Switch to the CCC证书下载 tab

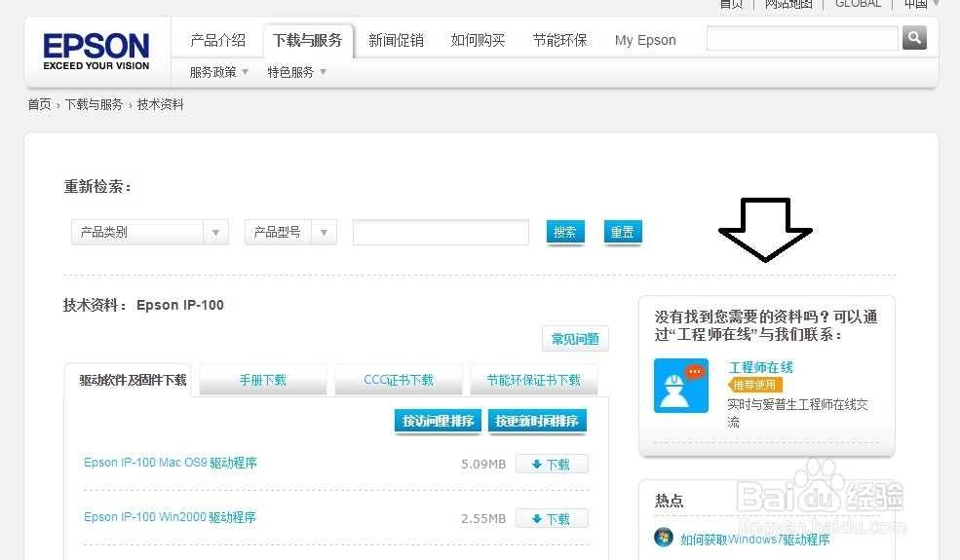click(399, 380)
